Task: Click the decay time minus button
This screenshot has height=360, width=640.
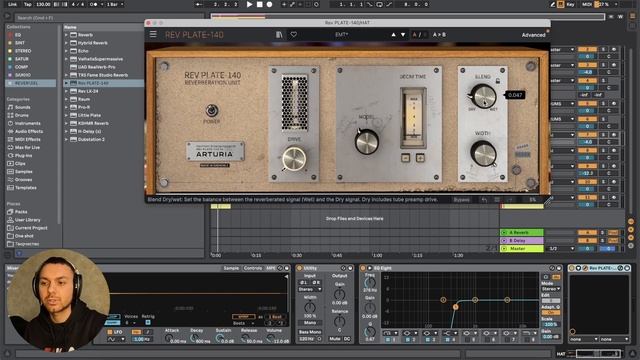Action: (x=405, y=158)
